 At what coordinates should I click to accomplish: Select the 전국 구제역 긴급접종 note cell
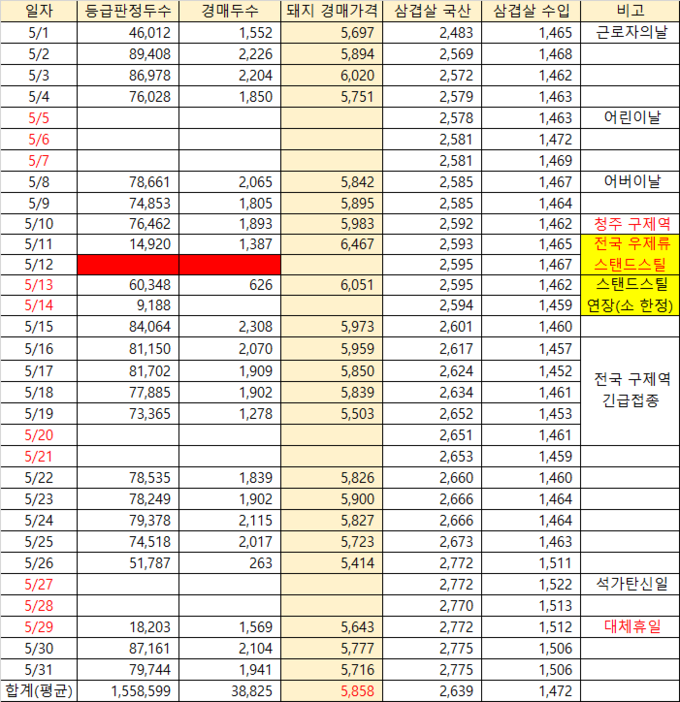tap(630, 391)
